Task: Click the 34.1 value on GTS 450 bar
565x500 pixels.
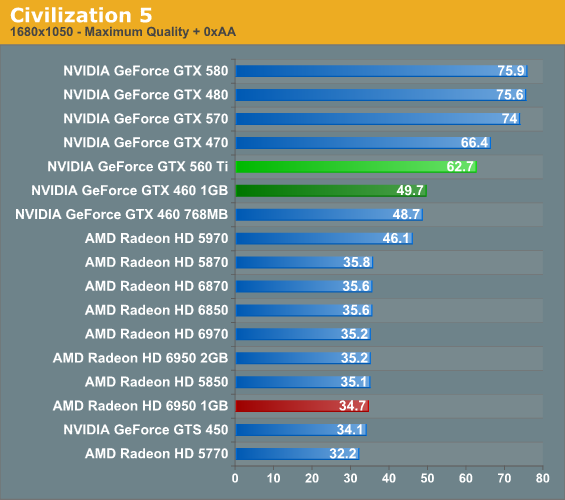Action: 350,430
